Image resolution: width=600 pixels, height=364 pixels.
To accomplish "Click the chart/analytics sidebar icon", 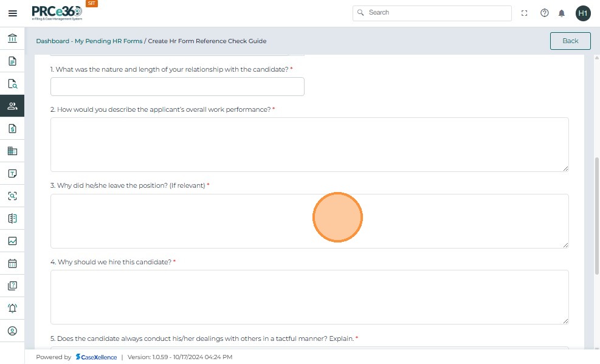I will [12, 241].
